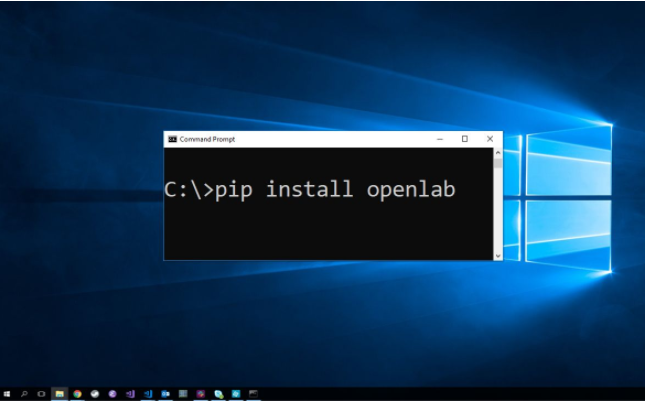645x401 pixels.
Task: Close the Command Prompt window
Action: [x=490, y=139]
